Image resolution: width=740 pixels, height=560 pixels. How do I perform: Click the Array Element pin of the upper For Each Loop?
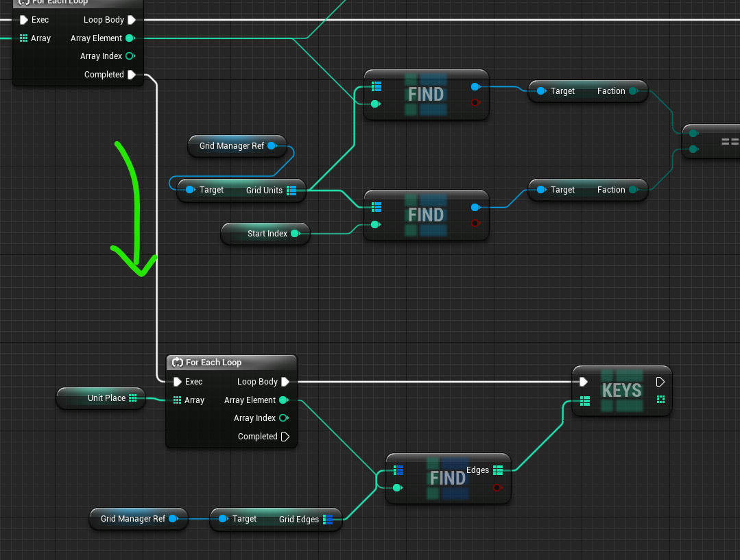(130, 38)
